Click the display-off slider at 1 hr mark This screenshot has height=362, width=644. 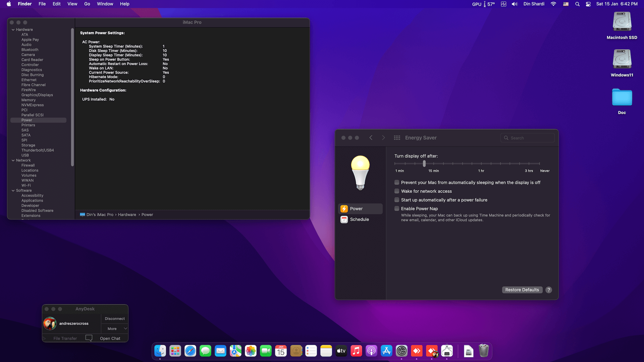pyautogui.click(x=481, y=164)
